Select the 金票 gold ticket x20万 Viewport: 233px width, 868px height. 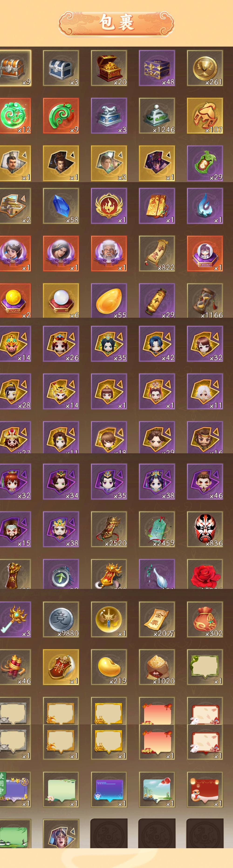click(157, 619)
